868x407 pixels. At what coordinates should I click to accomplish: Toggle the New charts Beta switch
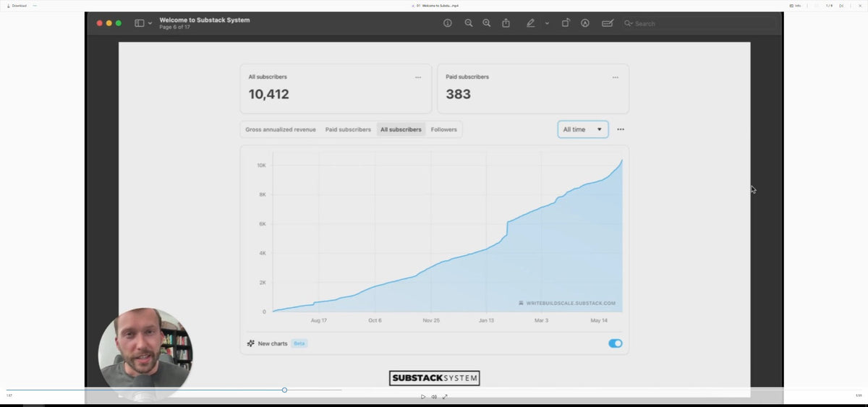(616, 343)
